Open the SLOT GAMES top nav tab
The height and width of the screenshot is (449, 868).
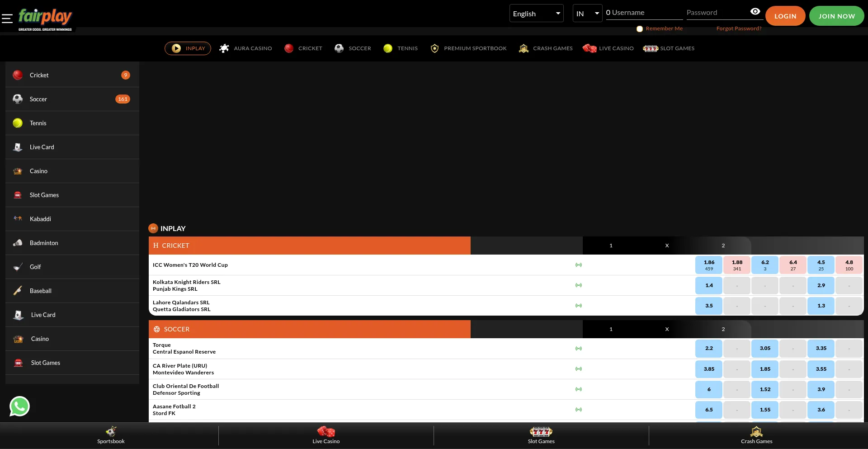click(x=669, y=48)
